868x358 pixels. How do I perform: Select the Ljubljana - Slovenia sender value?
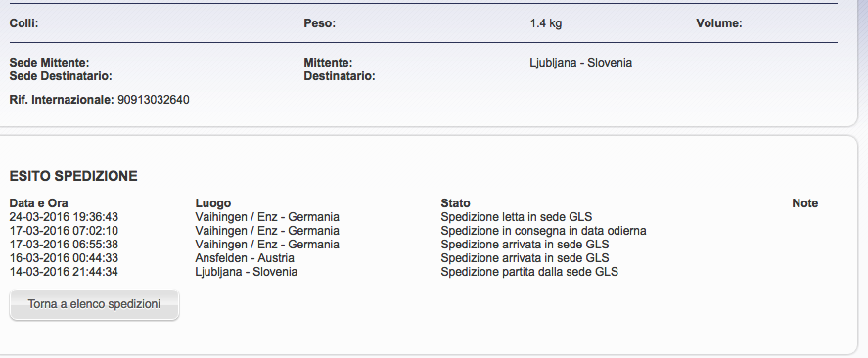coord(580,63)
